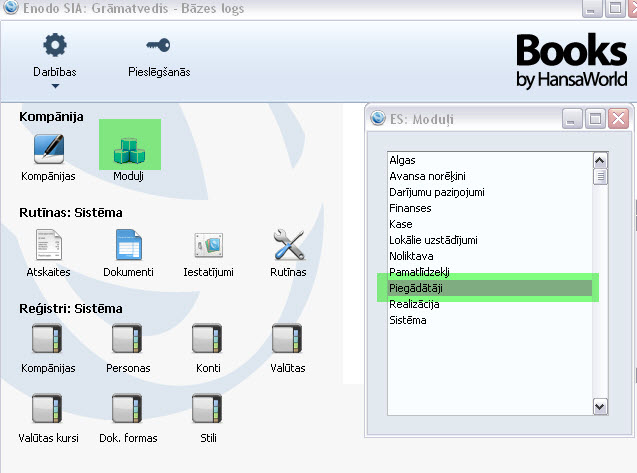Select Realizācija module in list
Image resolution: width=637 pixels, height=473 pixels.
pos(490,304)
